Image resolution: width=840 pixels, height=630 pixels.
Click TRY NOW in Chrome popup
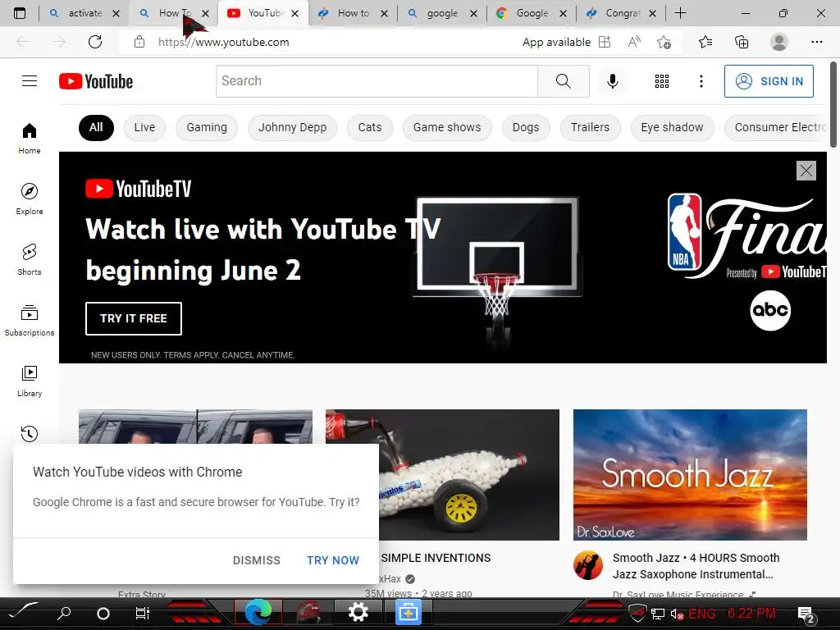click(333, 560)
